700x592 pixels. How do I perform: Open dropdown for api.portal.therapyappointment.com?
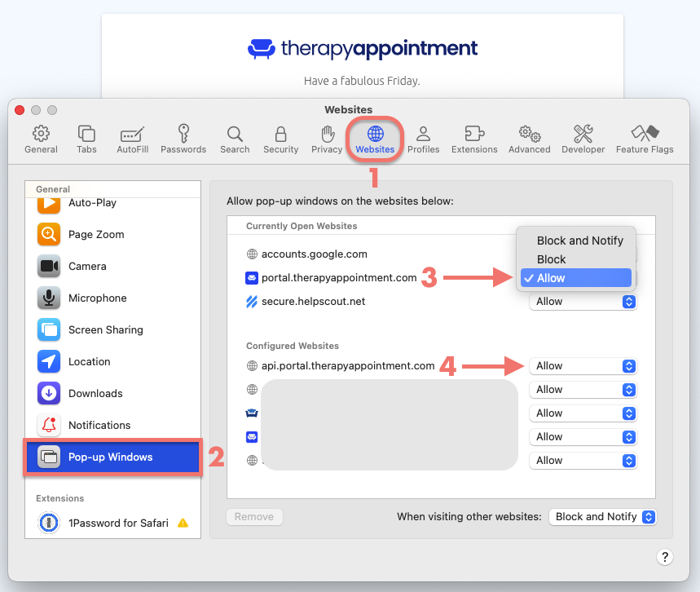[583, 366]
